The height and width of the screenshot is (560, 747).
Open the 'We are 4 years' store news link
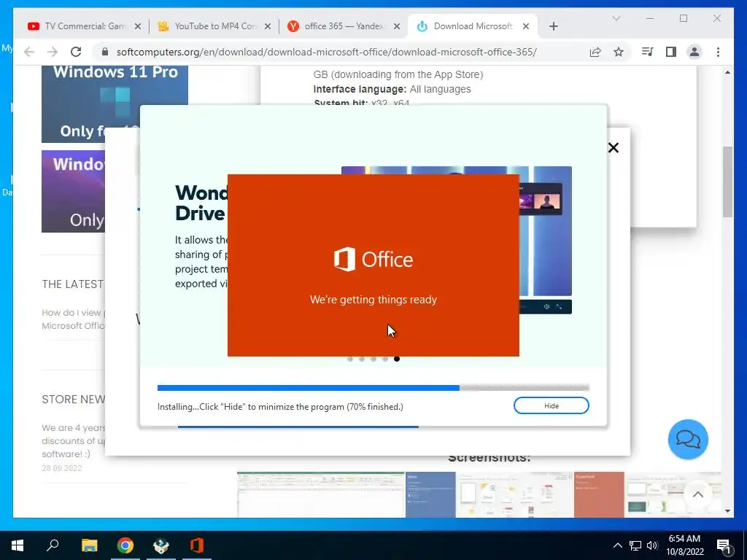point(73,440)
